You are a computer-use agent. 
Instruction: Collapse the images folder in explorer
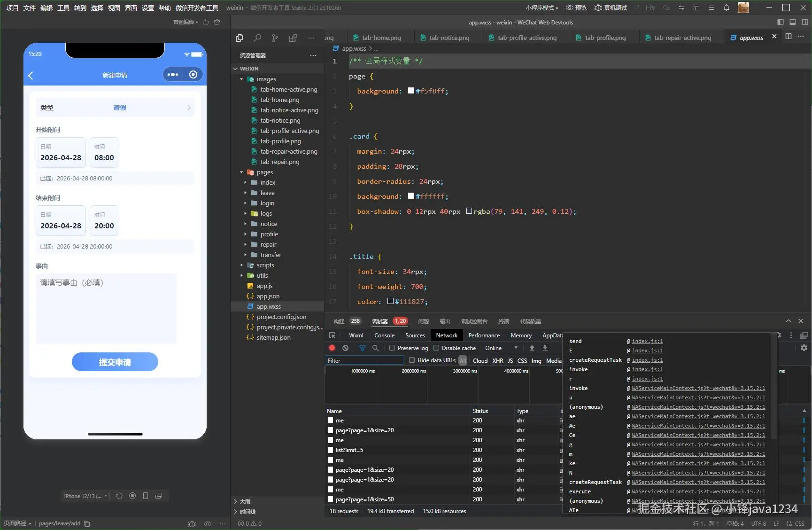pyautogui.click(x=266, y=79)
